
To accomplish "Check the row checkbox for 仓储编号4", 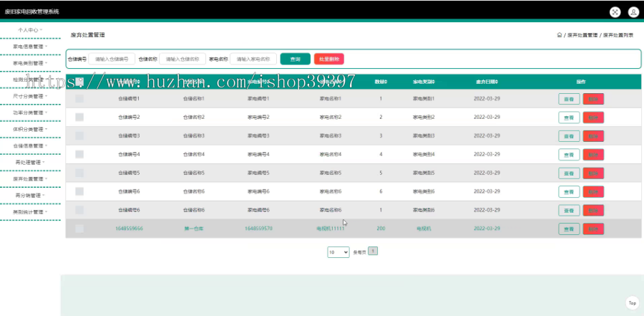I will tap(79, 154).
